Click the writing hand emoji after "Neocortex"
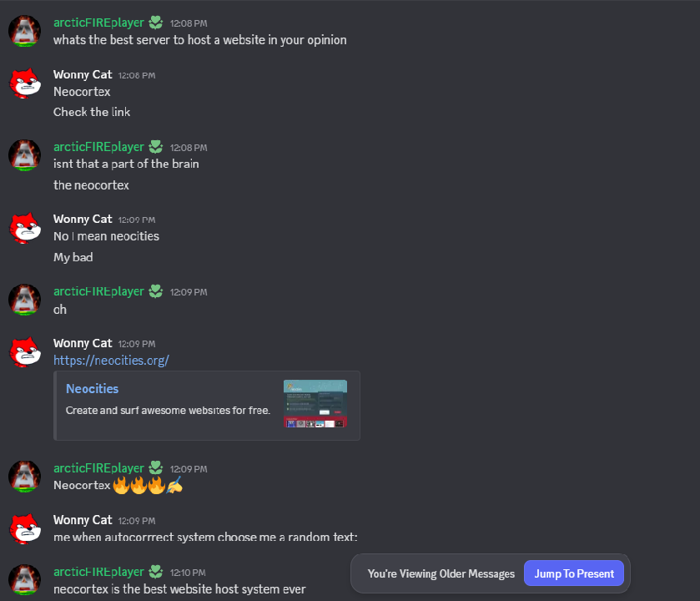700x601 pixels. pos(175,485)
